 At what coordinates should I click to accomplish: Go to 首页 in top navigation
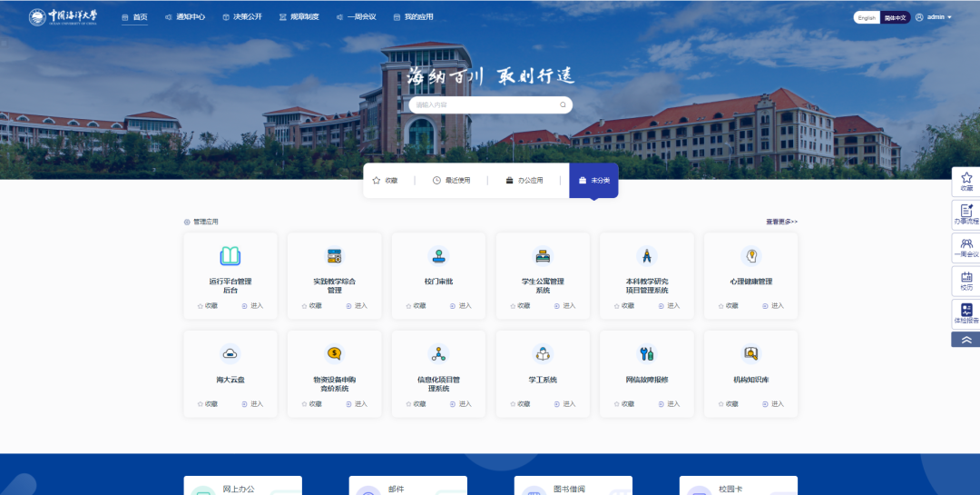point(134,17)
